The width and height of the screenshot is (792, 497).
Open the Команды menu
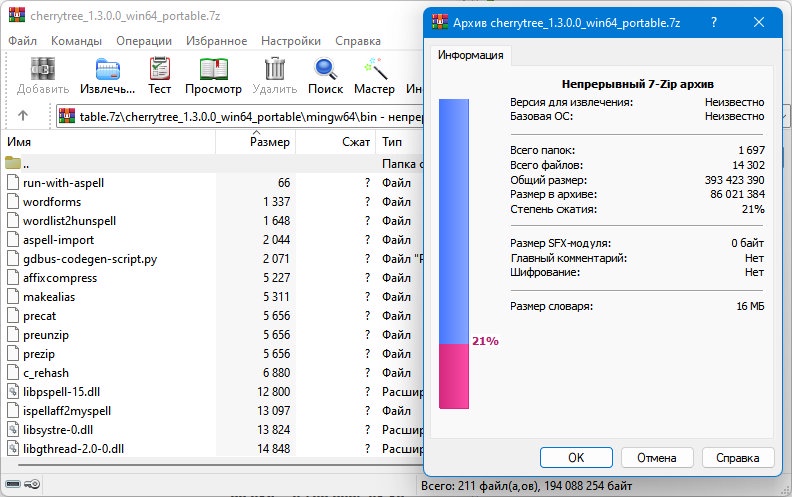pos(76,41)
